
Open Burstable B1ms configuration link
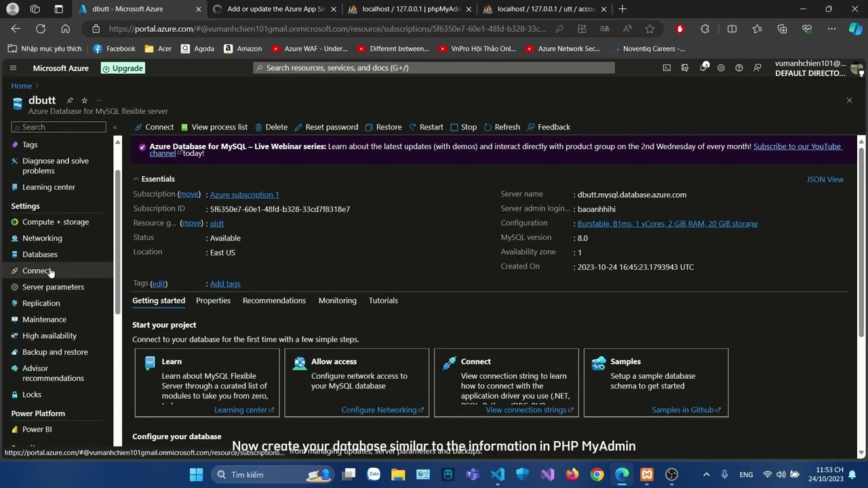667,224
